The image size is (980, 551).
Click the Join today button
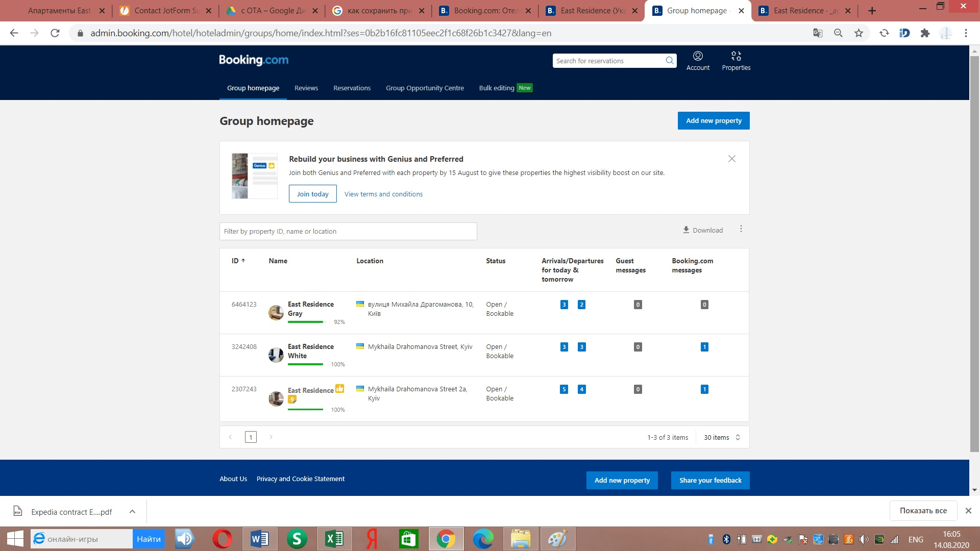[312, 194]
